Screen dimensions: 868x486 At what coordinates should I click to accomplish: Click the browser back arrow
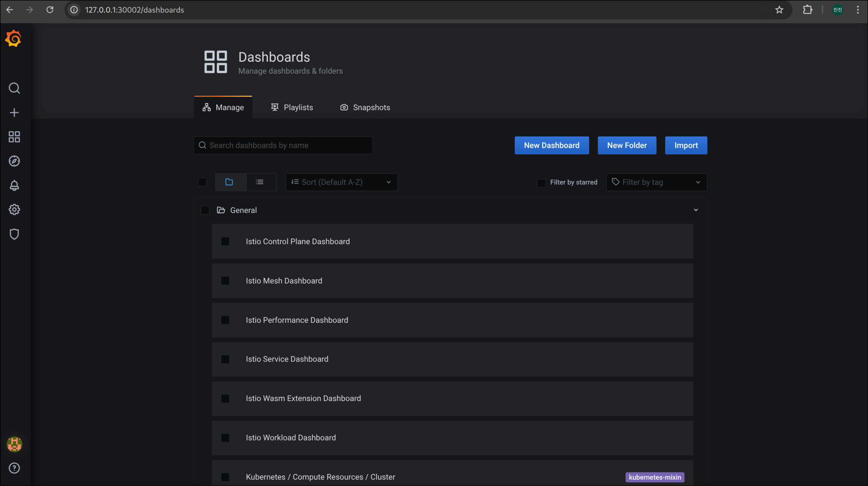point(10,10)
